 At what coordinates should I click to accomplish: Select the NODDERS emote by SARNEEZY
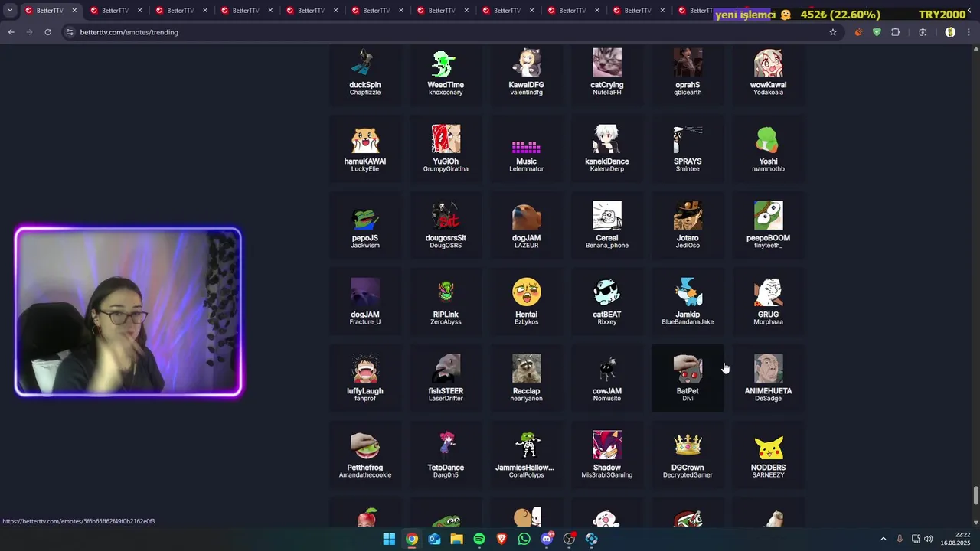click(x=768, y=455)
